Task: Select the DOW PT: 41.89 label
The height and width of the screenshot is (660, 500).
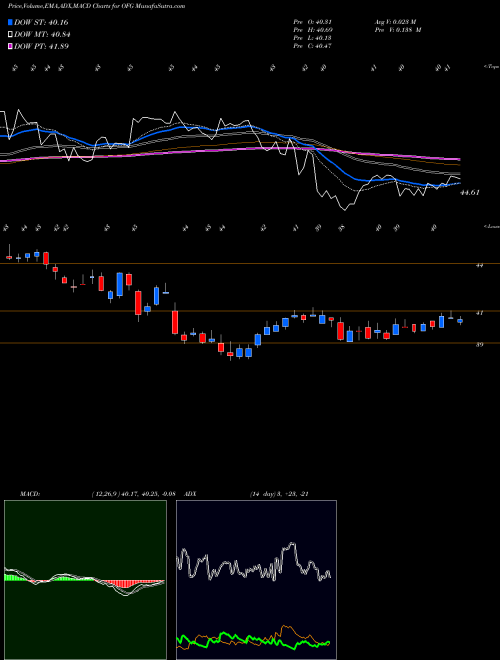Action: [x=41, y=46]
